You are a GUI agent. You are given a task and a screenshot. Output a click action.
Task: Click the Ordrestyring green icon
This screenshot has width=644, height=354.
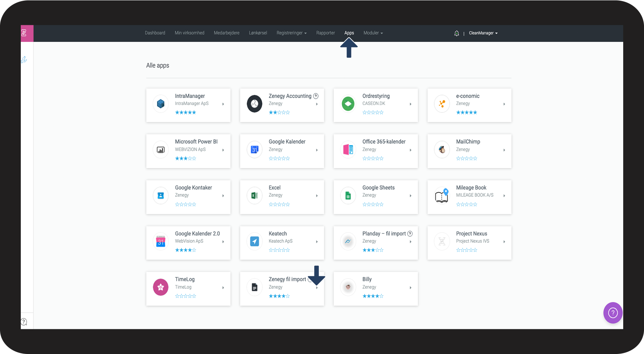[348, 104]
